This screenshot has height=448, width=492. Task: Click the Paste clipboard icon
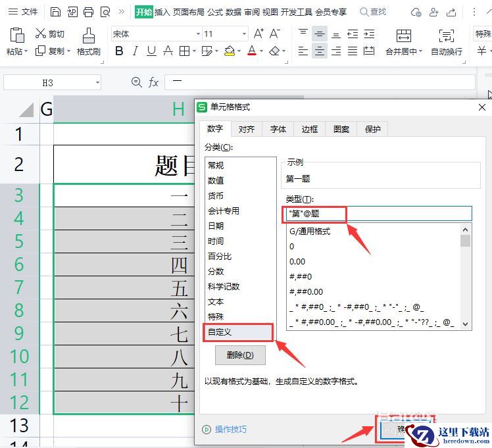tap(17, 35)
